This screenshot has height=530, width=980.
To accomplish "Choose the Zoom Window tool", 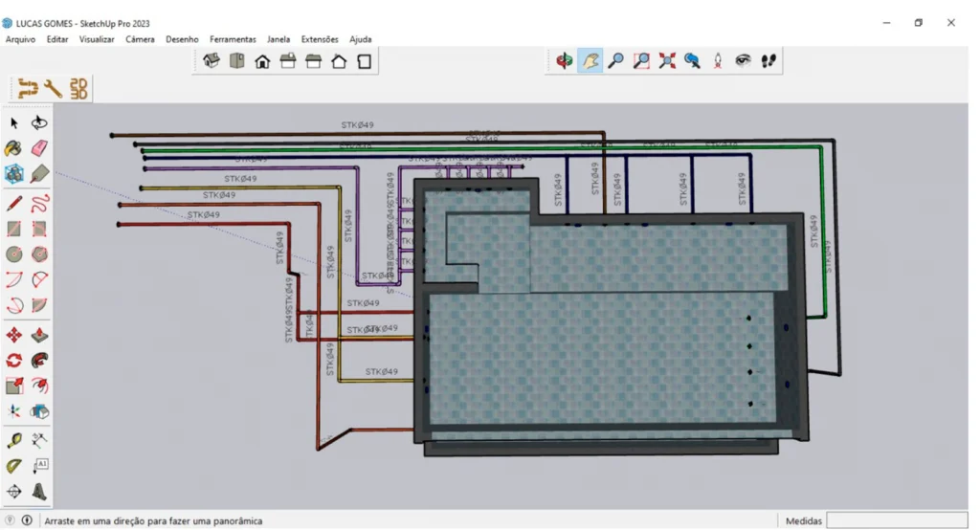I will [641, 61].
